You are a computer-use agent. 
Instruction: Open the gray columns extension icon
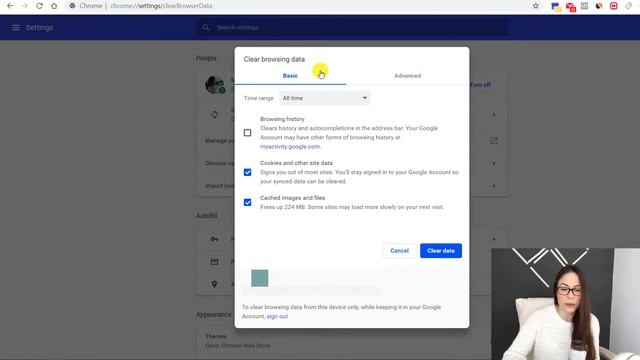(x=584, y=6)
